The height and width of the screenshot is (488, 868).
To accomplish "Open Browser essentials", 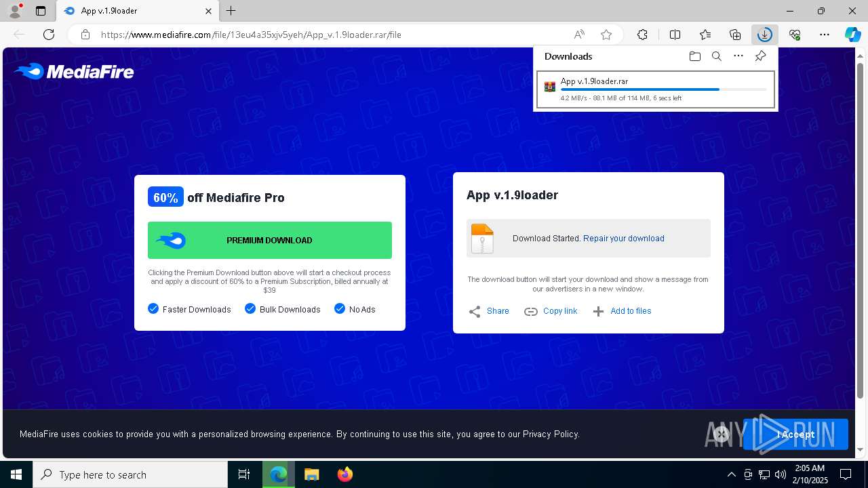I will [x=795, y=35].
